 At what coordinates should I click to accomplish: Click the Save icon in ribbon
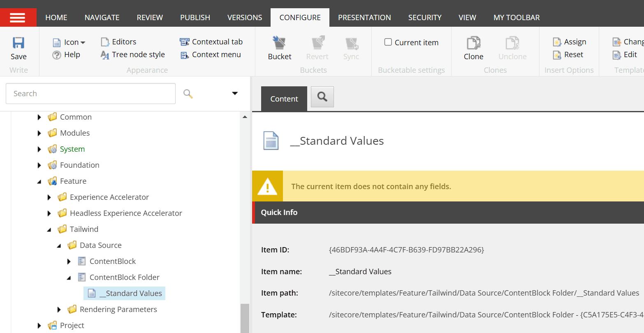[x=19, y=43]
